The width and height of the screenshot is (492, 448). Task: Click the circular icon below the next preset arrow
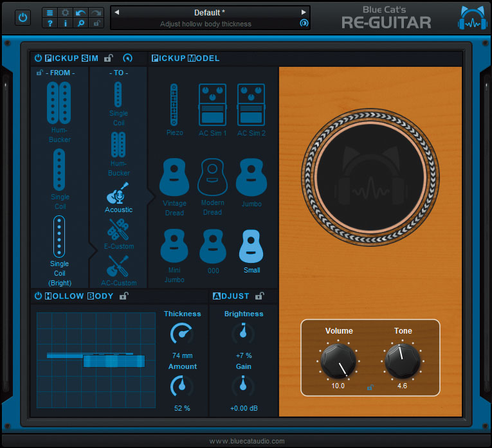coord(304,23)
